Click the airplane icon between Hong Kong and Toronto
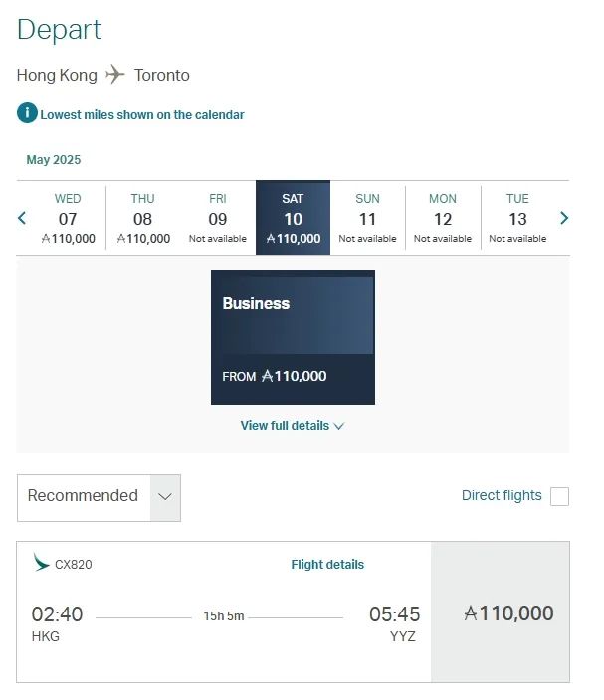Image resolution: width=604 pixels, height=700 pixels. pos(115,75)
